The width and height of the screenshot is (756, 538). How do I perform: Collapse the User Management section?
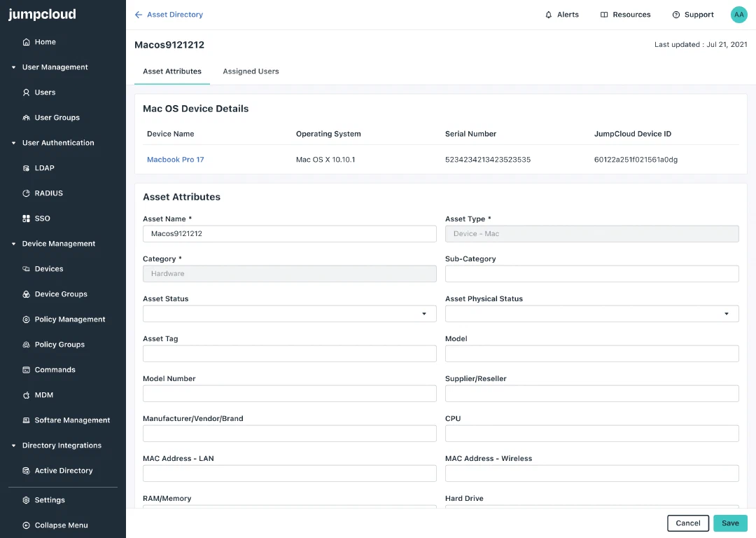(x=13, y=67)
